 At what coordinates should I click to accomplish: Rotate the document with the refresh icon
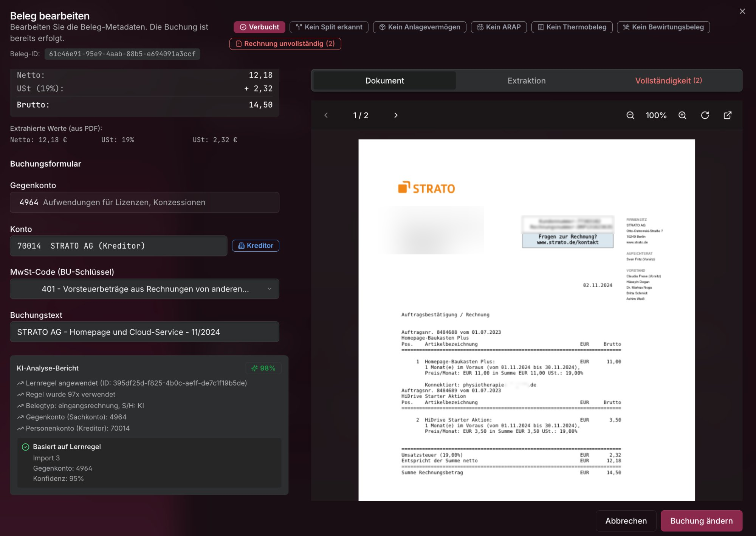tap(705, 115)
